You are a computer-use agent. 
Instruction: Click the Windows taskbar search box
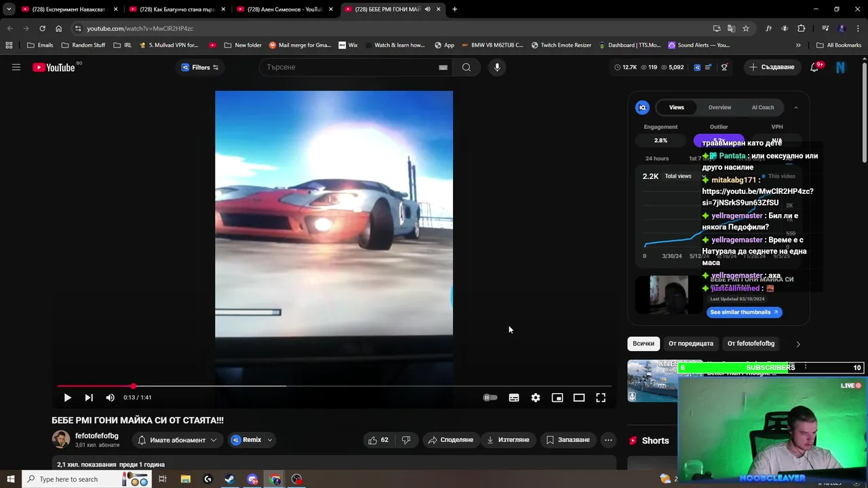86,479
